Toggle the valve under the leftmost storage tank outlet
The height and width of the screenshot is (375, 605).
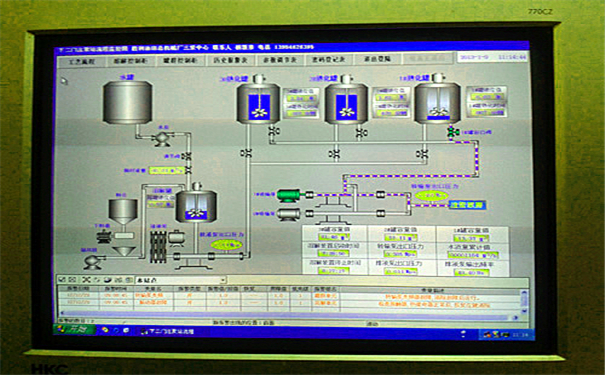[x=246, y=153]
